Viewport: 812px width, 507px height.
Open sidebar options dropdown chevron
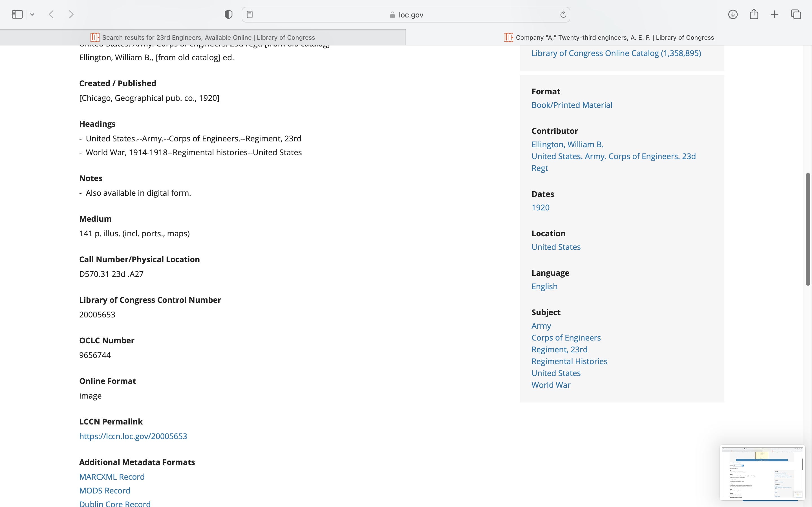[x=32, y=14]
